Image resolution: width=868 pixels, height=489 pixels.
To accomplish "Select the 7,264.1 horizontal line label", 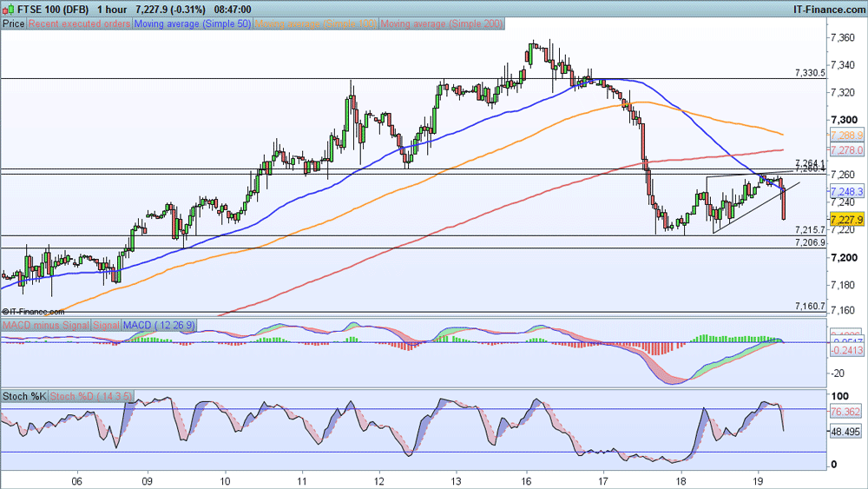I will (x=810, y=162).
